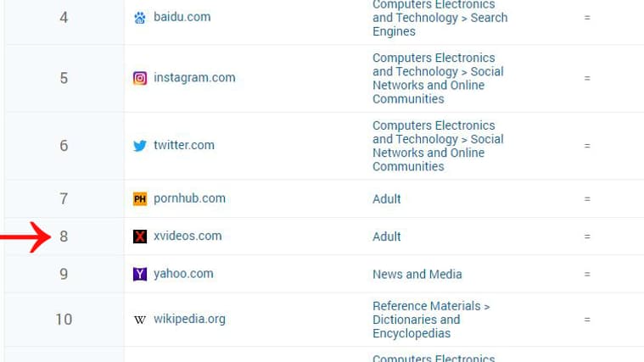
Task: Click the Social Networks category for Instagram
Action: click(x=438, y=78)
